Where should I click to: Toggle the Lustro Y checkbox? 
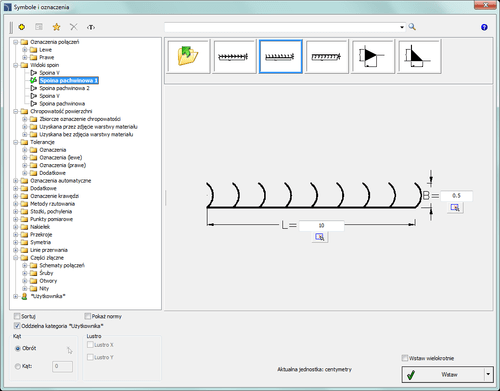[90, 357]
